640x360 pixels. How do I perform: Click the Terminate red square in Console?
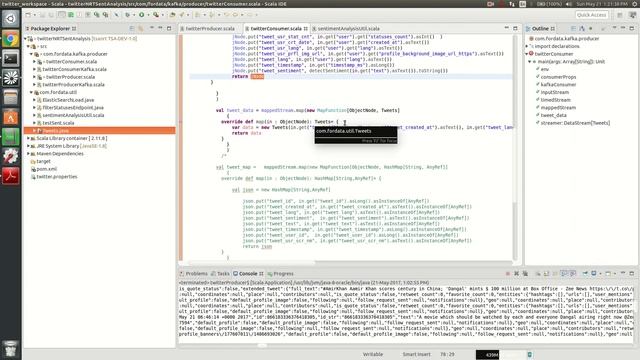[508, 273]
